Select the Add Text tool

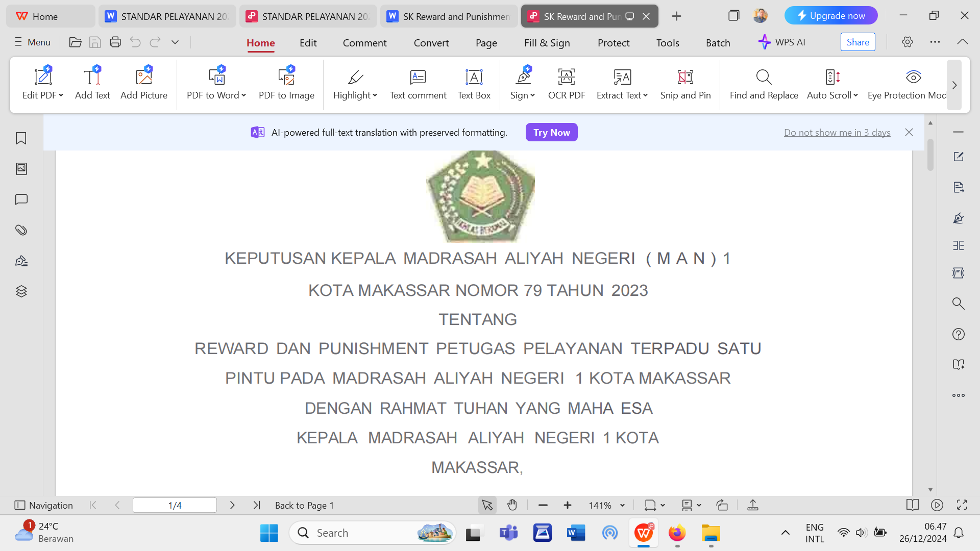coord(92,84)
